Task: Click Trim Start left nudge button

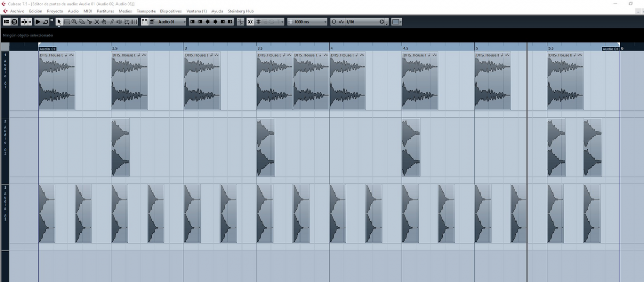Action: pyautogui.click(x=193, y=21)
